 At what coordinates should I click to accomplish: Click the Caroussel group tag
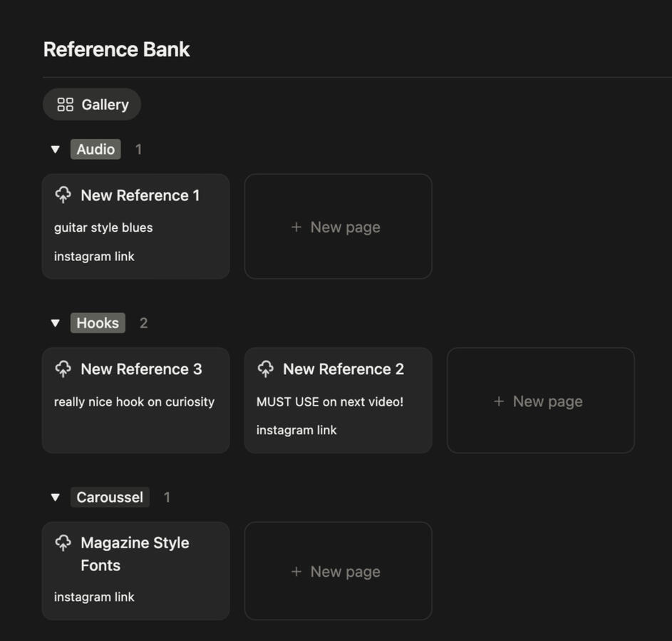(110, 497)
